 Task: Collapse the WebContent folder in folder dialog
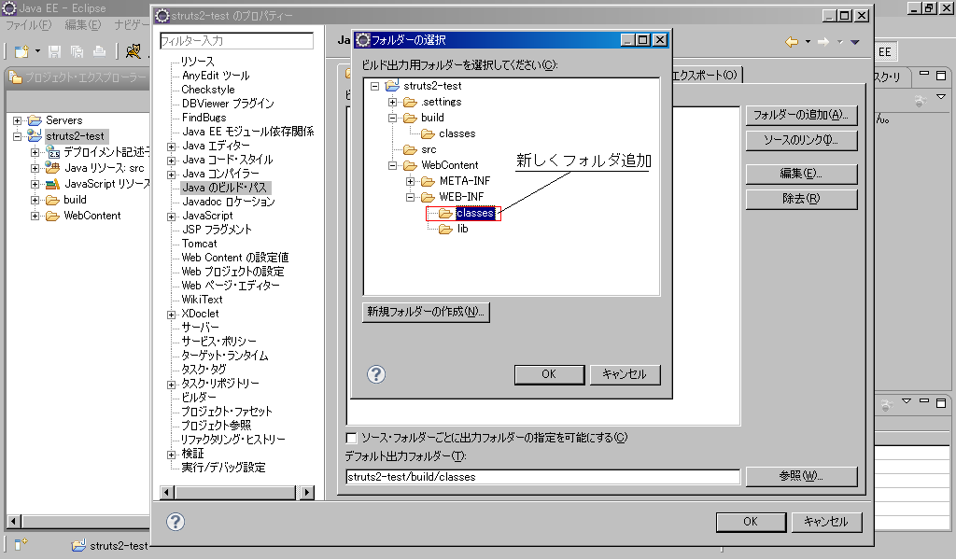[393, 165]
